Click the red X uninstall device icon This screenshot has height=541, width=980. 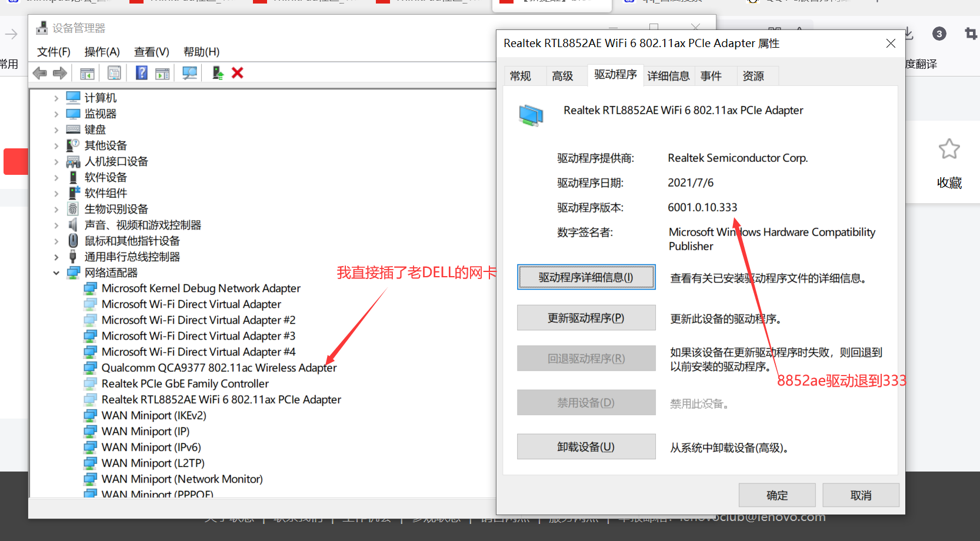click(238, 73)
